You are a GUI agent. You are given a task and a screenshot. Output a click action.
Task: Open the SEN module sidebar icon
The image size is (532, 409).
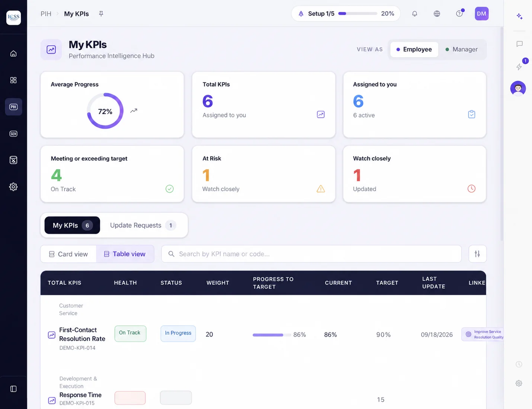click(x=13, y=134)
